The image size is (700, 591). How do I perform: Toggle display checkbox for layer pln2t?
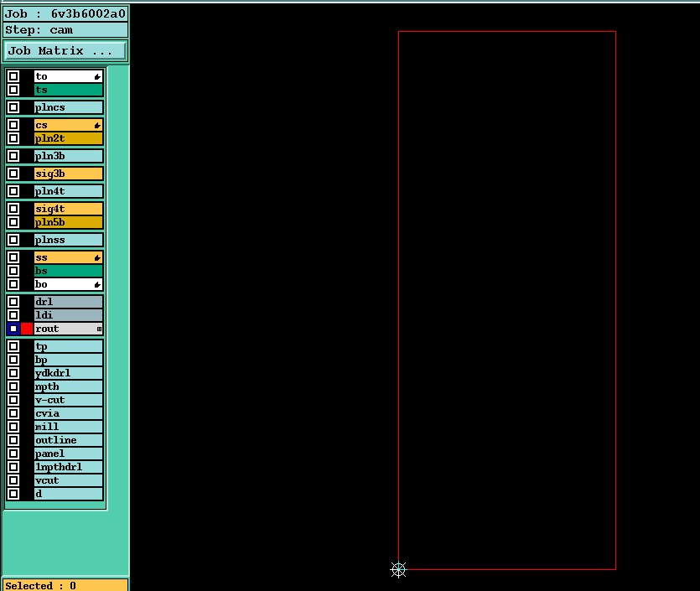13,138
